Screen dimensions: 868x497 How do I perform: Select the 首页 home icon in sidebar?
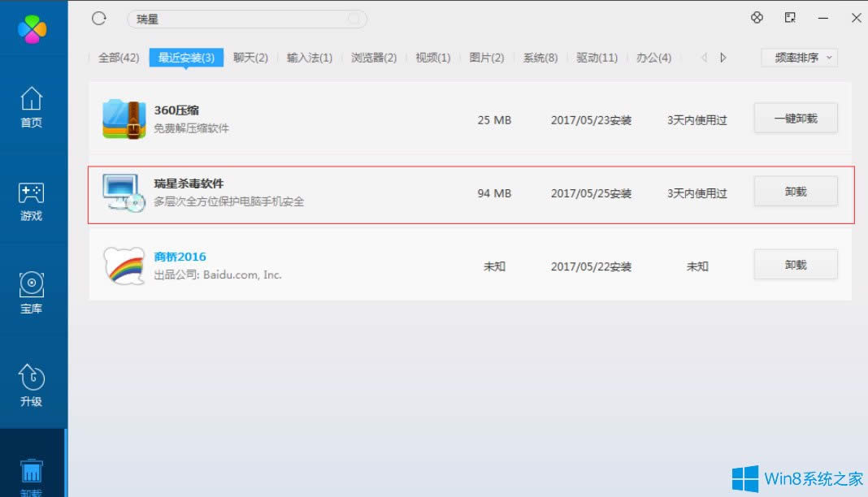pyautogui.click(x=33, y=98)
